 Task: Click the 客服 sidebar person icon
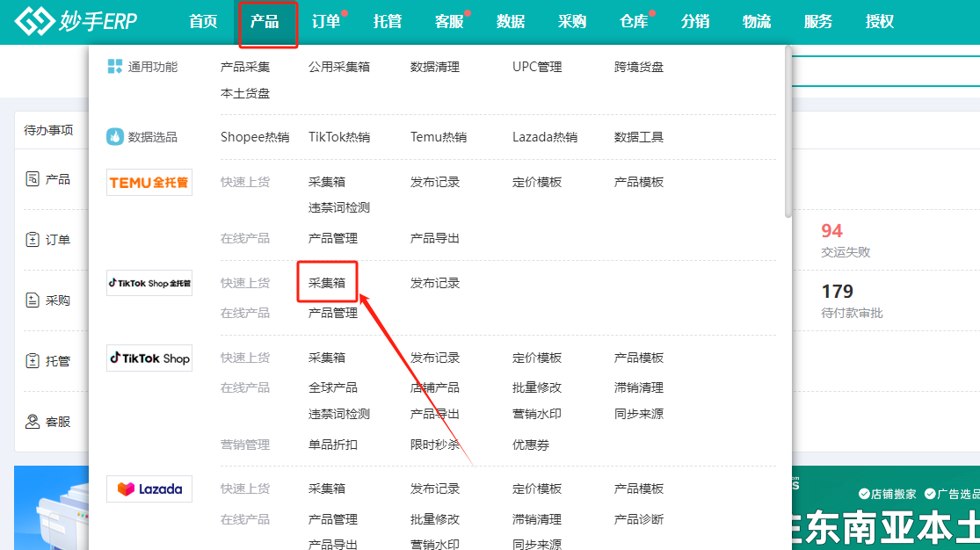33,422
